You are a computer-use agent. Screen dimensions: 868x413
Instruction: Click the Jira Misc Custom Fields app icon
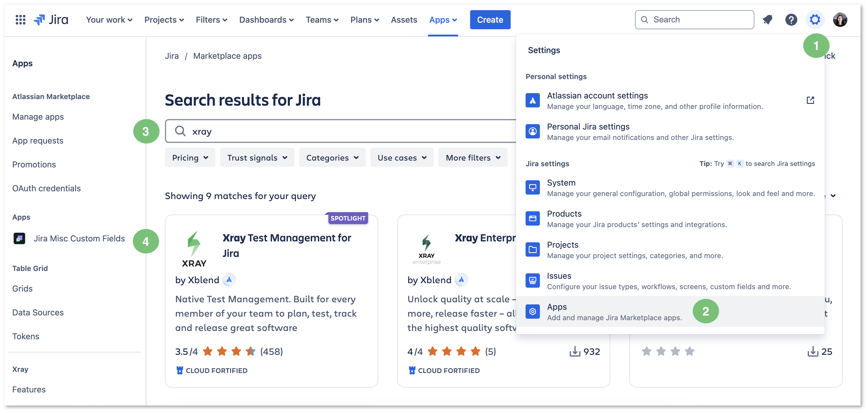tap(19, 238)
